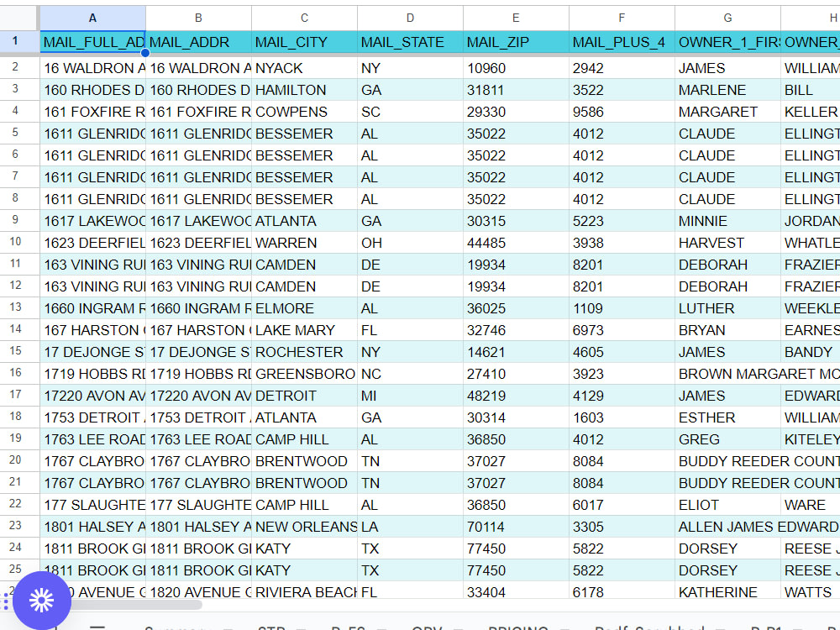Click the MAIL_ADDR header cell

point(198,42)
